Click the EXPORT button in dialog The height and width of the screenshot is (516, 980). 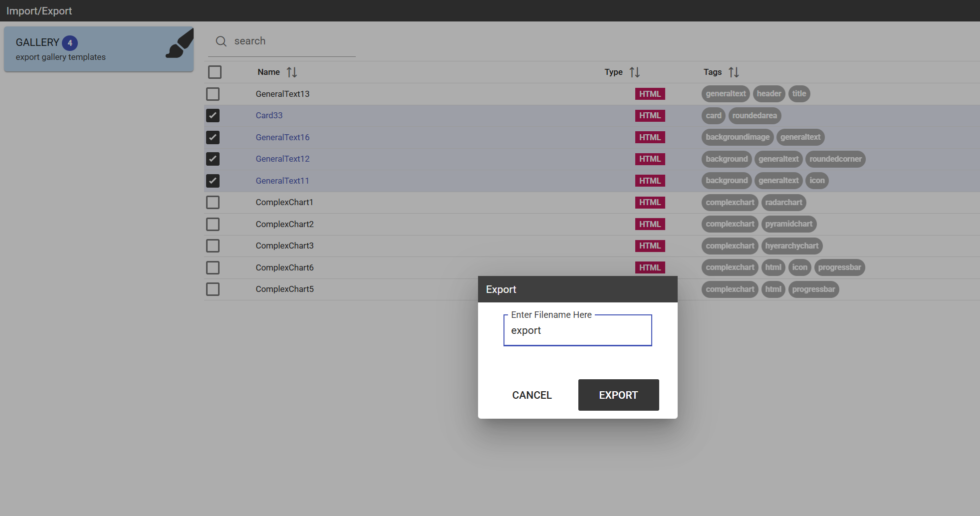click(x=618, y=395)
